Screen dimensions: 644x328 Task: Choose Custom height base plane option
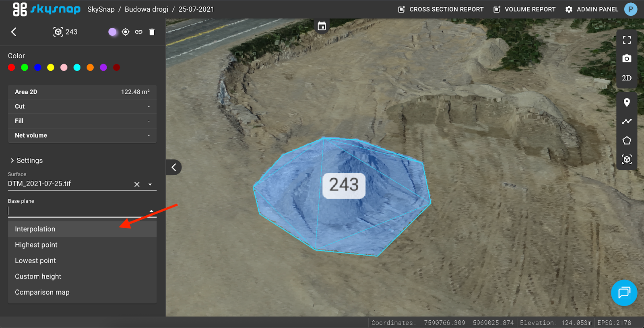[x=38, y=276]
